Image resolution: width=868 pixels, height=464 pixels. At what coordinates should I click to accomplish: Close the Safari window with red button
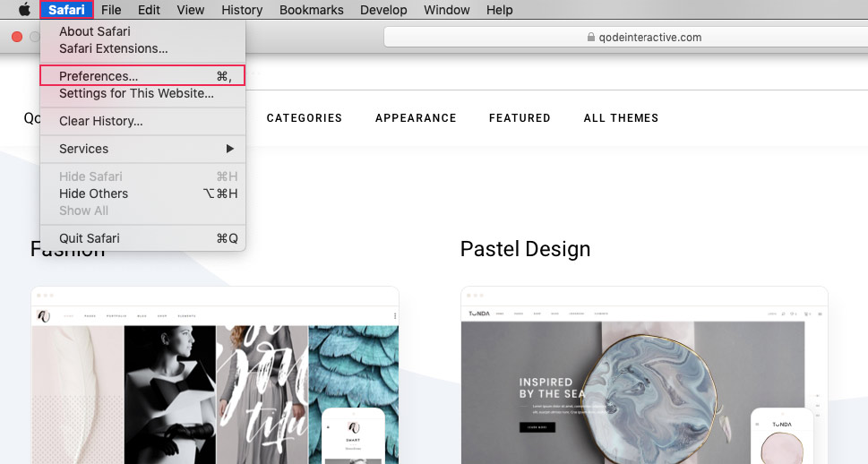coord(17,37)
